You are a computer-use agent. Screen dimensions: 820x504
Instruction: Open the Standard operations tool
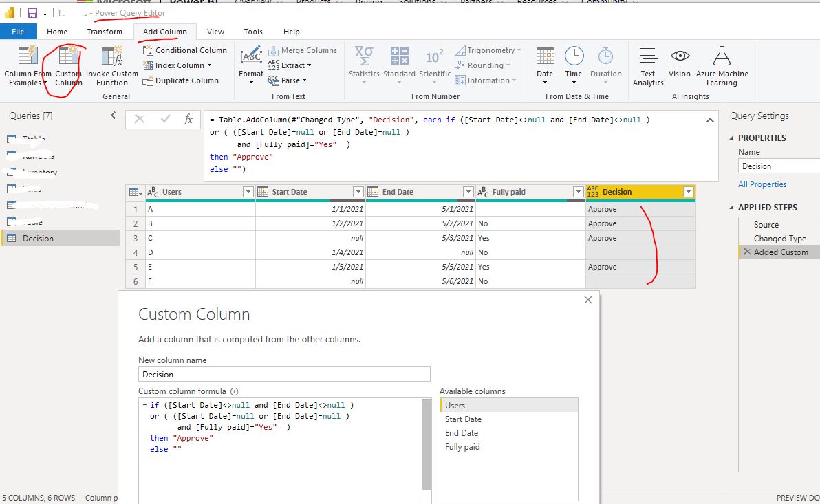[x=399, y=65]
